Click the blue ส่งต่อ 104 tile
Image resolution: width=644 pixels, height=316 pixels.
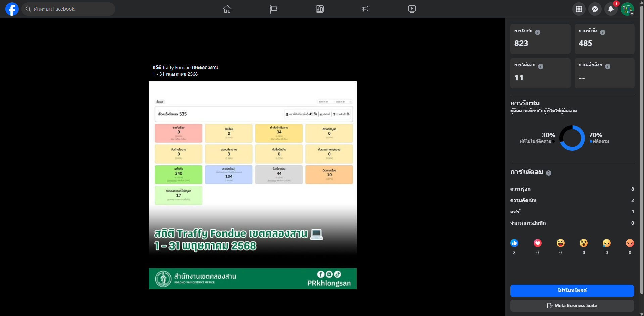click(x=229, y=175)
